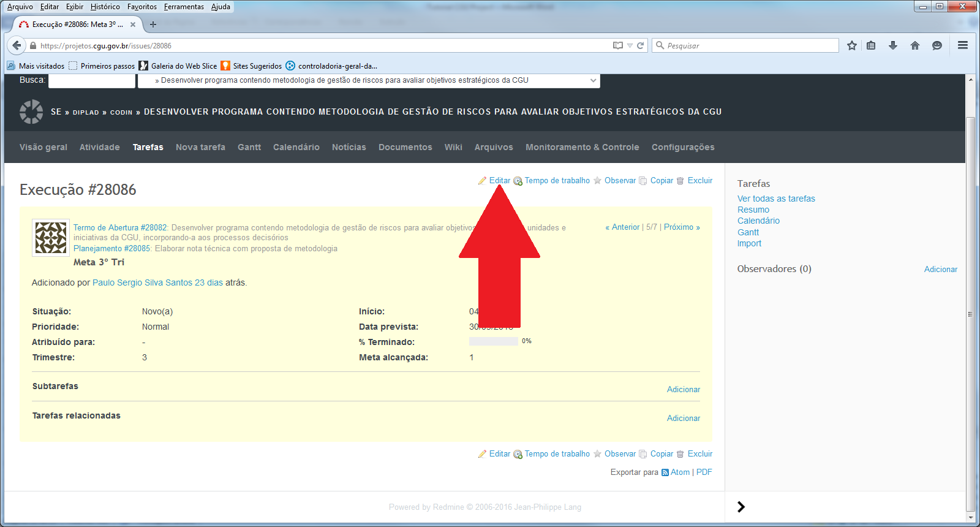Click the top Editar link
The width and height of the screenshot is (980, 527).
click(499, 181)
